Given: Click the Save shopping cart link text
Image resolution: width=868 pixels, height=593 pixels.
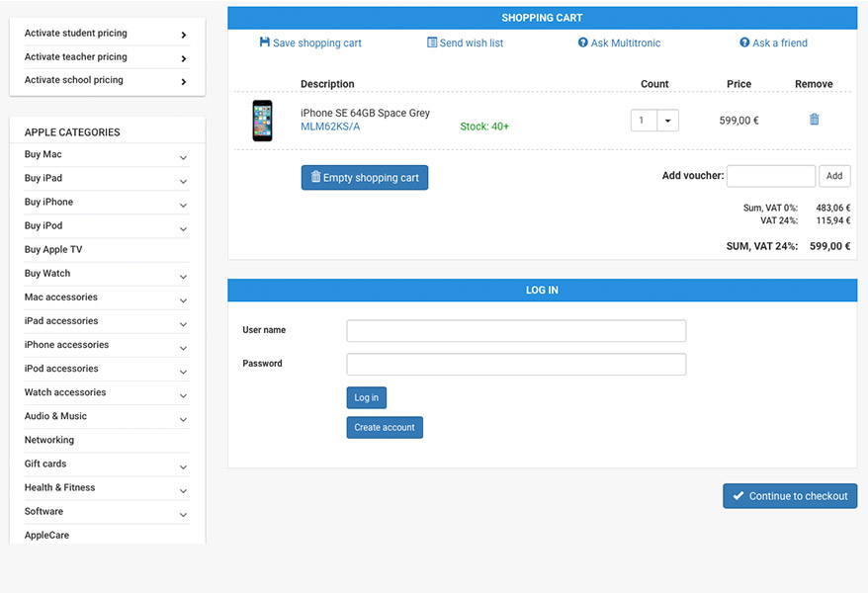Looking at the screenshot, I should tap(317, 42).
